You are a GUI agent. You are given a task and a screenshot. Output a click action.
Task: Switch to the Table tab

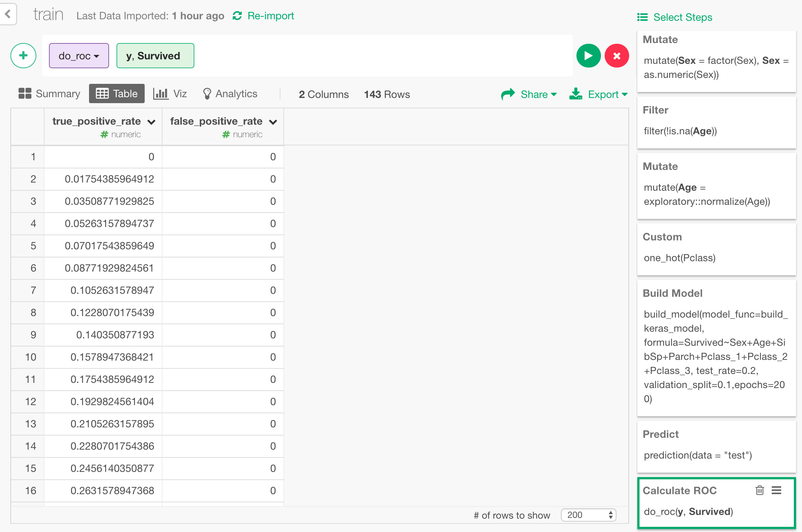tap(116, 93)
